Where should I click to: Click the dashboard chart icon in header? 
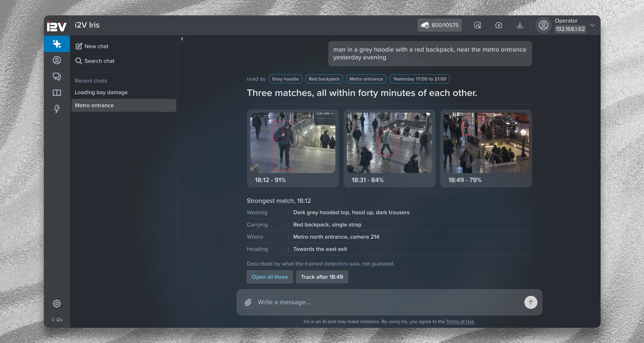click(x=478, y=25)
